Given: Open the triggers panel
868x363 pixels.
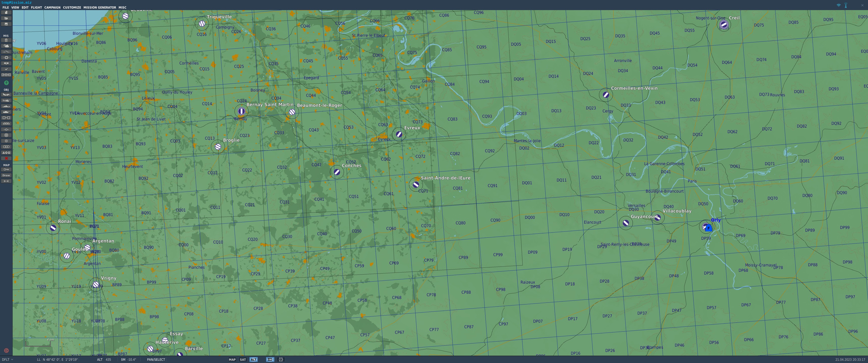Looking at the screenshot, I should tap(6, 52).
